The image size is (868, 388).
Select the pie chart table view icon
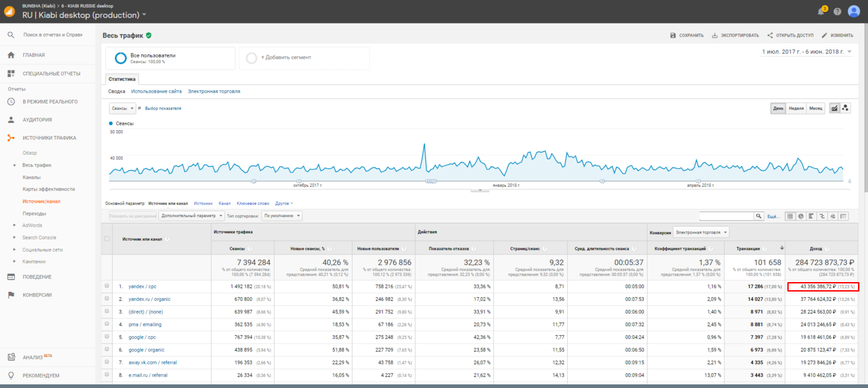tap(801, 216)
